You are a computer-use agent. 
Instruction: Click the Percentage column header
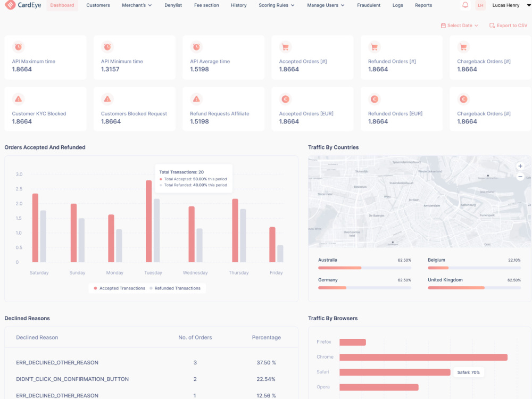(267, 337)
